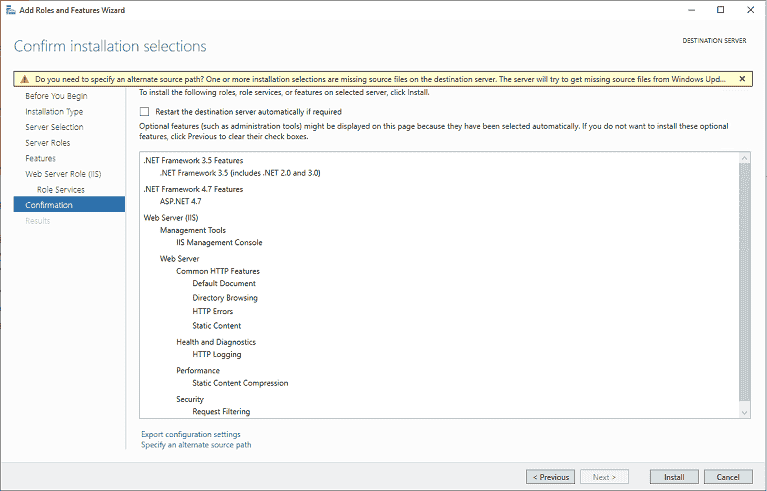
Task: Go to Server Roles step
Action: pyautogui.click(x=47, y=143)
